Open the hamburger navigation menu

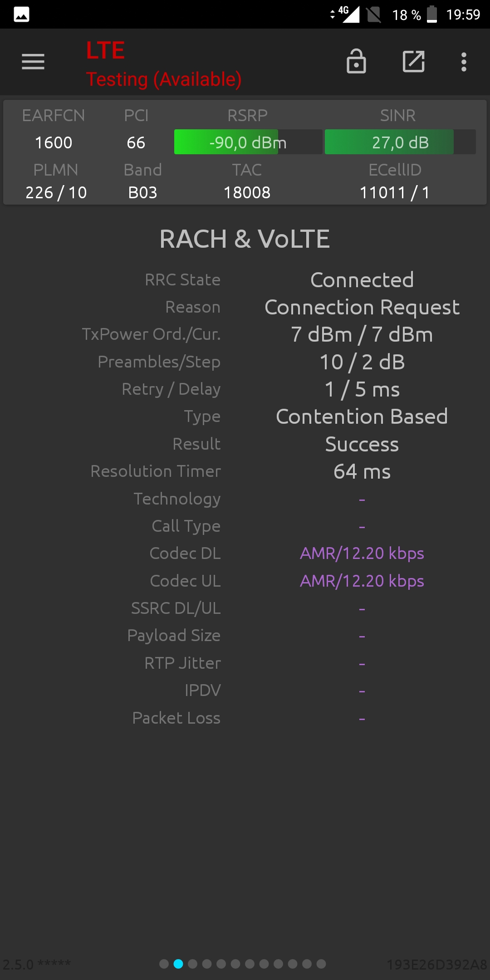(33, 62)
